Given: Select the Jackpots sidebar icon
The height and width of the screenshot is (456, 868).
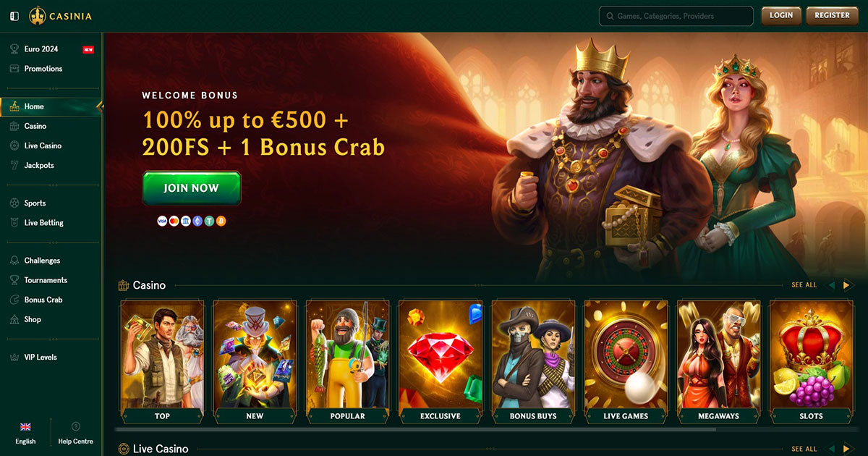Looking at the screenshot, I should click(x=14, y=166).
